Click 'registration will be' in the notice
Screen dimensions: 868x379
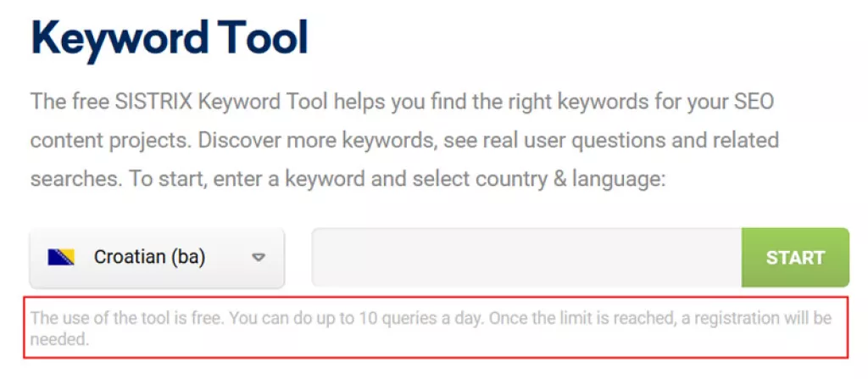click(x=765, y=320)
